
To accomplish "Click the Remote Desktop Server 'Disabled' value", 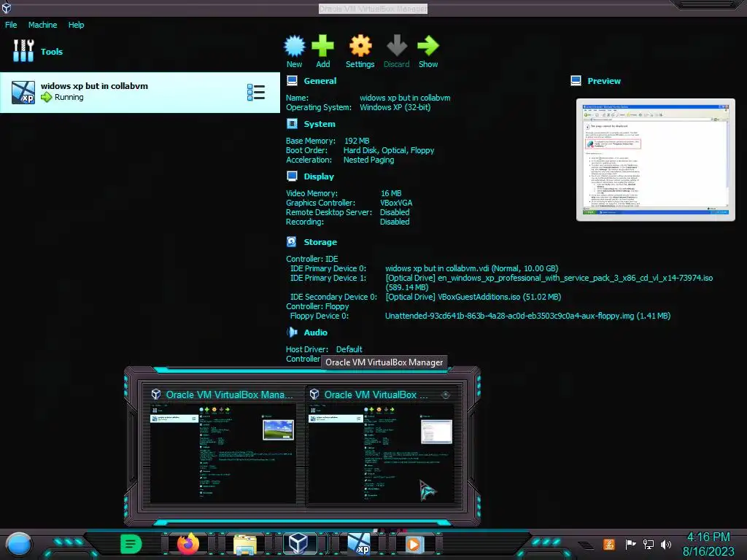I will coord(395,212).
